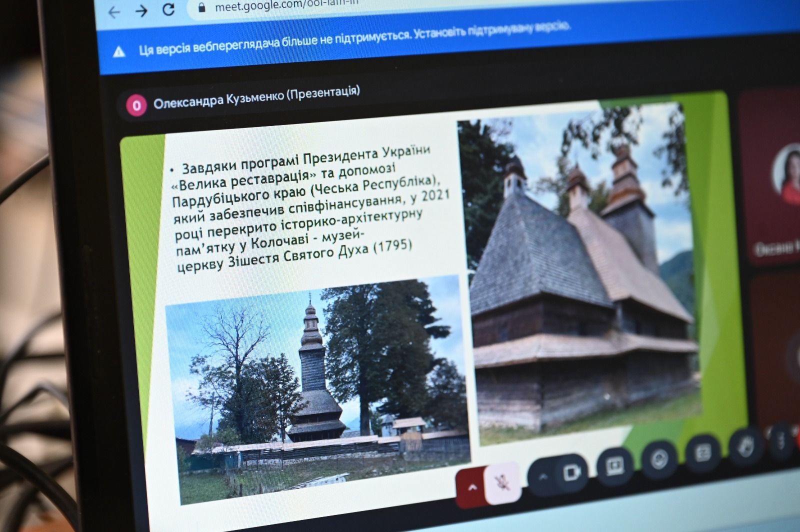Image resolution: width=800 pixels, height=532 pixels.
Task: Unmute the microphone with the crossed-mic button
Action: [502, 482]
